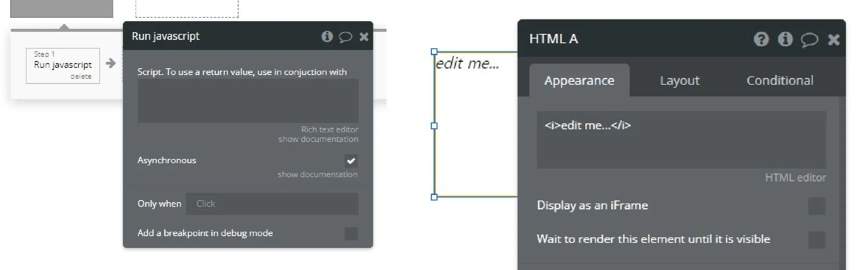This screenshot has width=868, height=270.
Task: Close the HTML A property editor
Action: pos(833,40)
